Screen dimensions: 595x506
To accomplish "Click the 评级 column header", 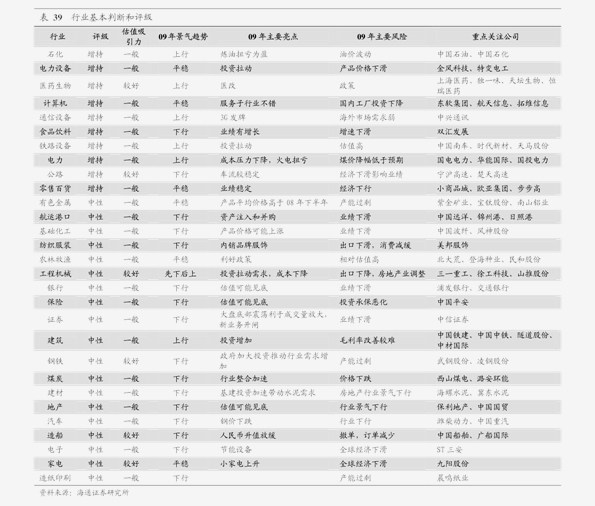I will (101, 37).
